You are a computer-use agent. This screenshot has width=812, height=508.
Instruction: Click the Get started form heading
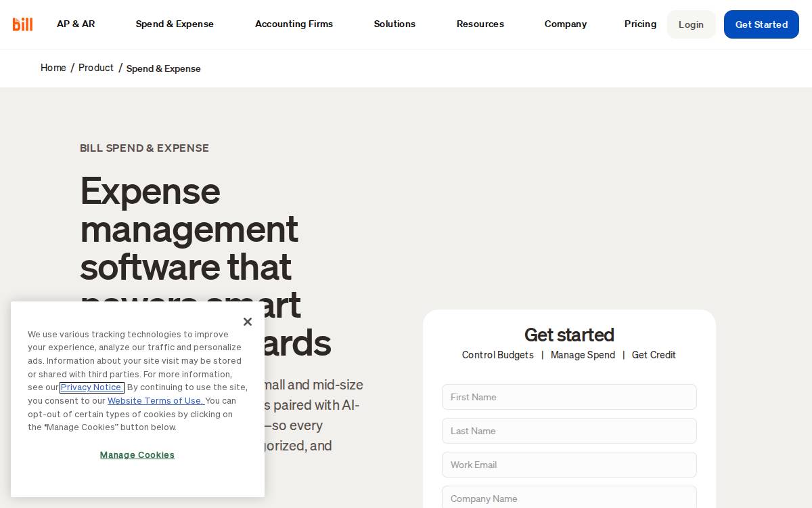point(569,335)
